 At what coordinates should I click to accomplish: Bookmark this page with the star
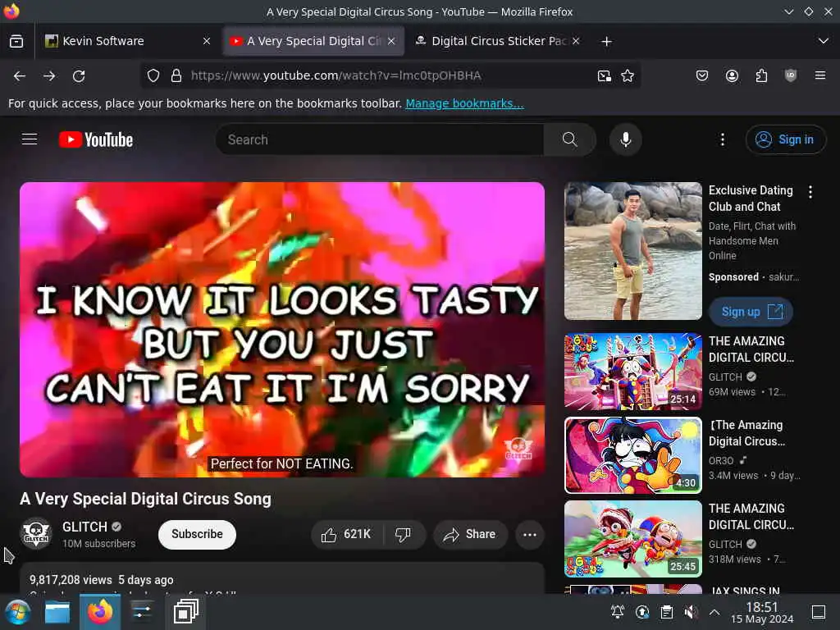(x=628, y=76)
